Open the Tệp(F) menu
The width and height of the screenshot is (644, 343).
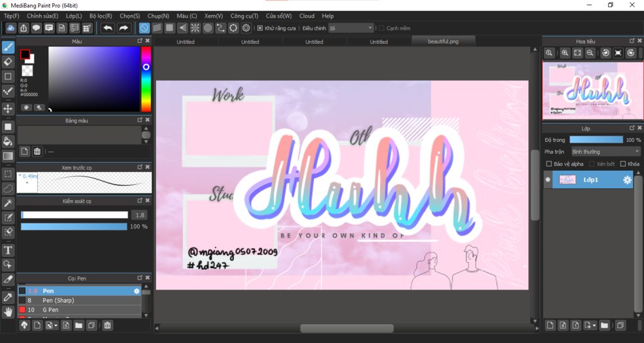(x=11, y=16)
